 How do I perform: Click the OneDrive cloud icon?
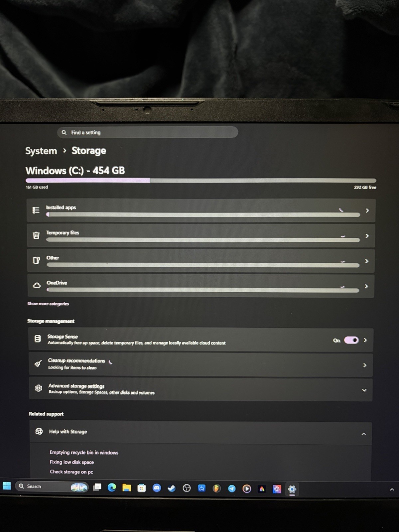(x=37, y=285)
